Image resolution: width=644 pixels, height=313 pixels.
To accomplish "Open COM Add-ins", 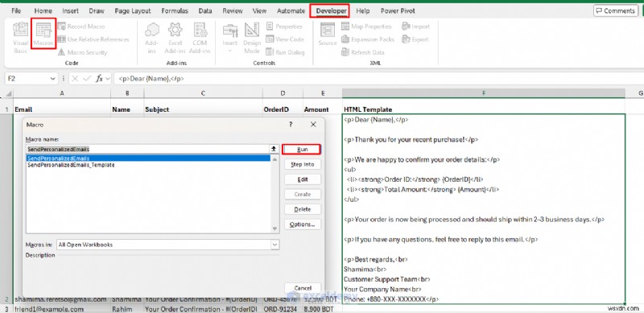I will (200, 38).
